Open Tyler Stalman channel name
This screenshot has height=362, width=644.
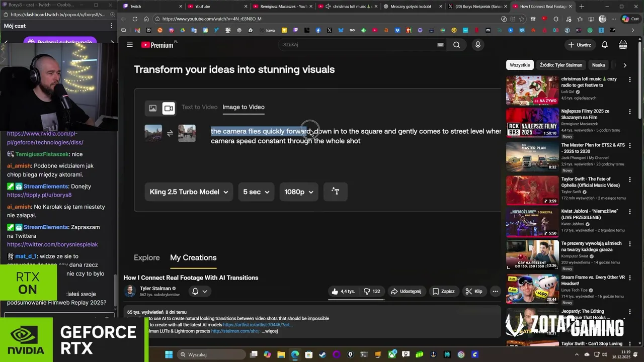pyautogui.click(x=155, y=289)
